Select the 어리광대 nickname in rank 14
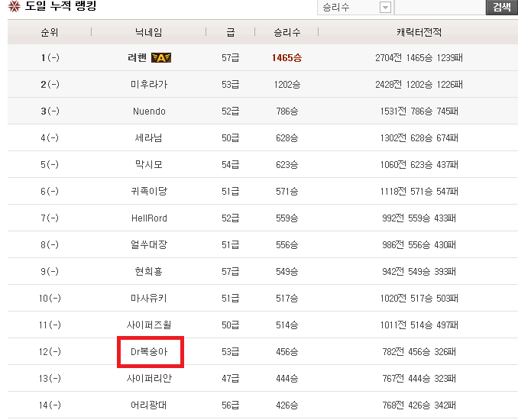The height and width of the screenshot is (420, 518). (x=148, y=405)
